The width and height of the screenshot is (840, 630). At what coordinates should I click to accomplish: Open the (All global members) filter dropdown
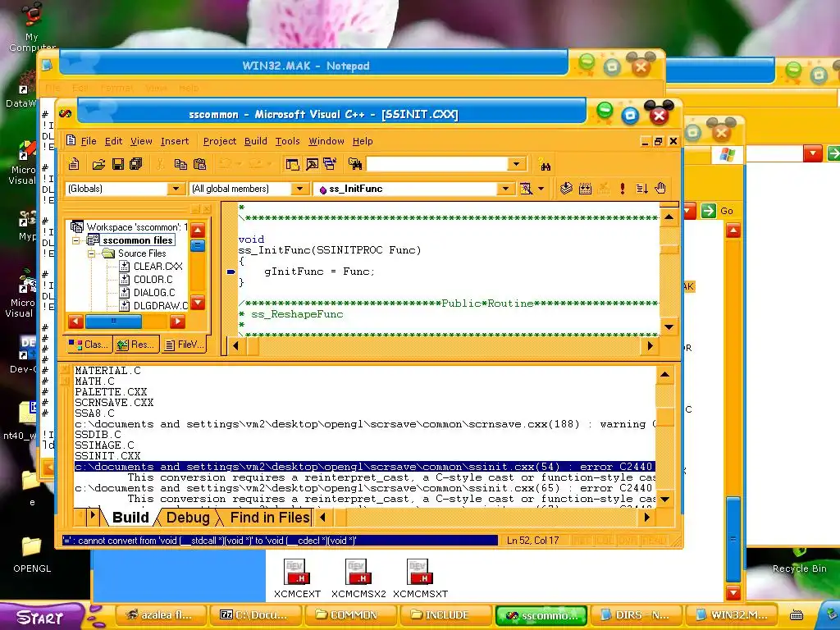tap(300, 189)
